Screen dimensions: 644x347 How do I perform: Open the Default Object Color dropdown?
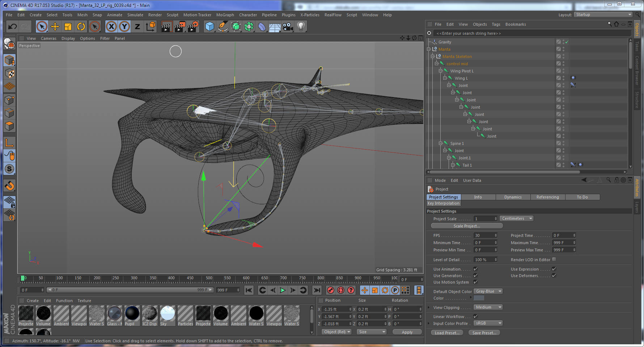pyautogui.click(x=488, y=291)
